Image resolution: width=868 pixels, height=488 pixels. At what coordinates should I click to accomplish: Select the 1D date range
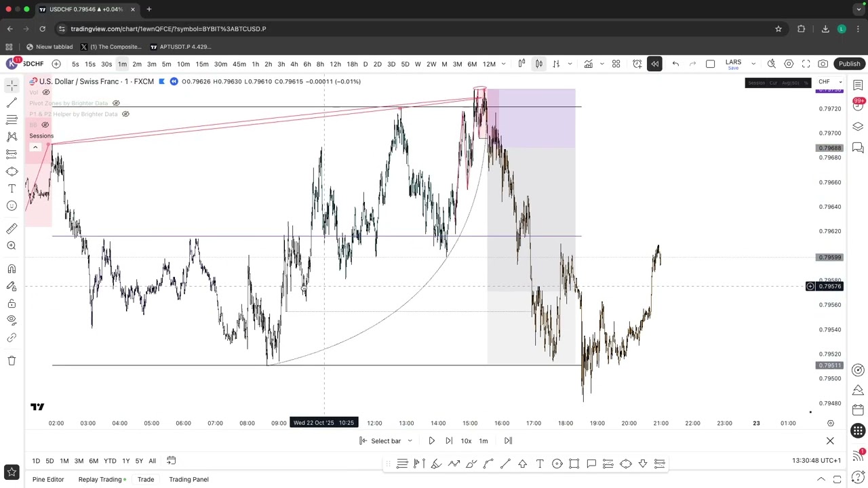click(x=36, y=461)
